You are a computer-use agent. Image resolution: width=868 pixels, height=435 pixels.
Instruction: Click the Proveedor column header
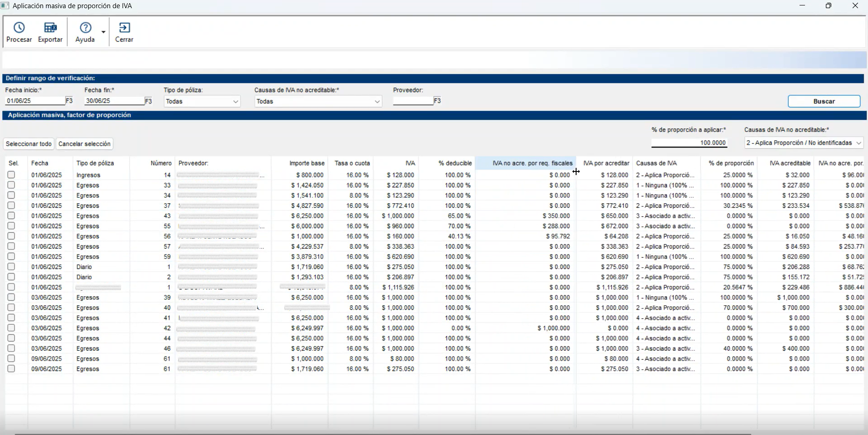193,163
